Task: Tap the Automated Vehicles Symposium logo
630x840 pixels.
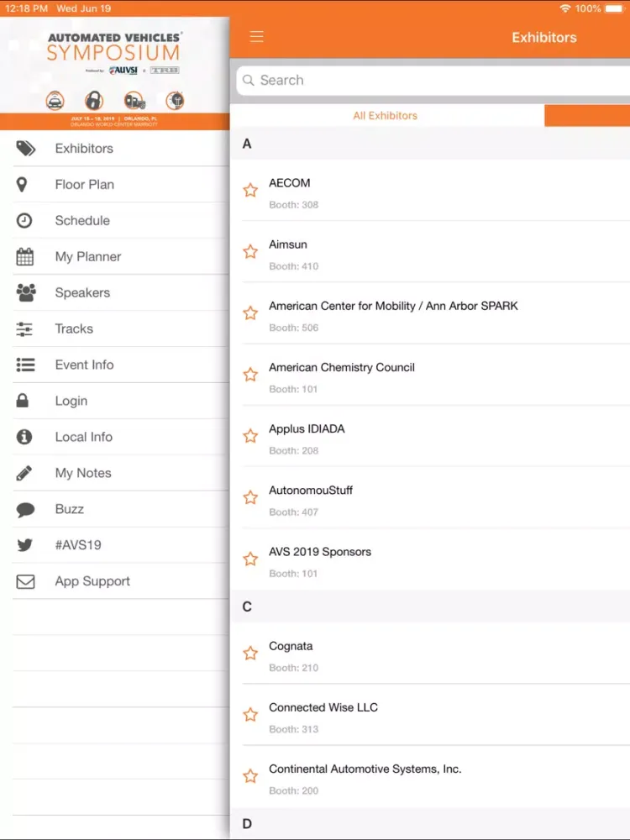Action: (x=114, y=47)
